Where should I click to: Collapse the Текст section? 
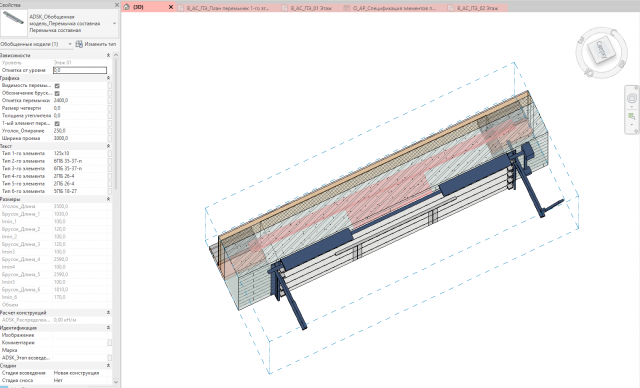click(108, 146)
